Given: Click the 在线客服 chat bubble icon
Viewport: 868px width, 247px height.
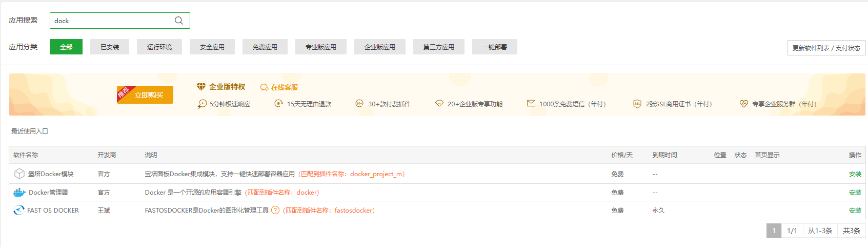Looking at the screenshot, I should 264,87.
